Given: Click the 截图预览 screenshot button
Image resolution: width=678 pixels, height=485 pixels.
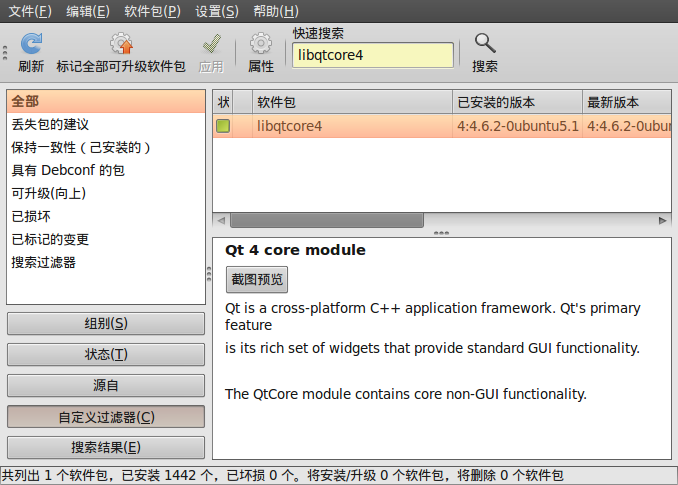Looking at the screenshot, I should (x=257, y=280).
